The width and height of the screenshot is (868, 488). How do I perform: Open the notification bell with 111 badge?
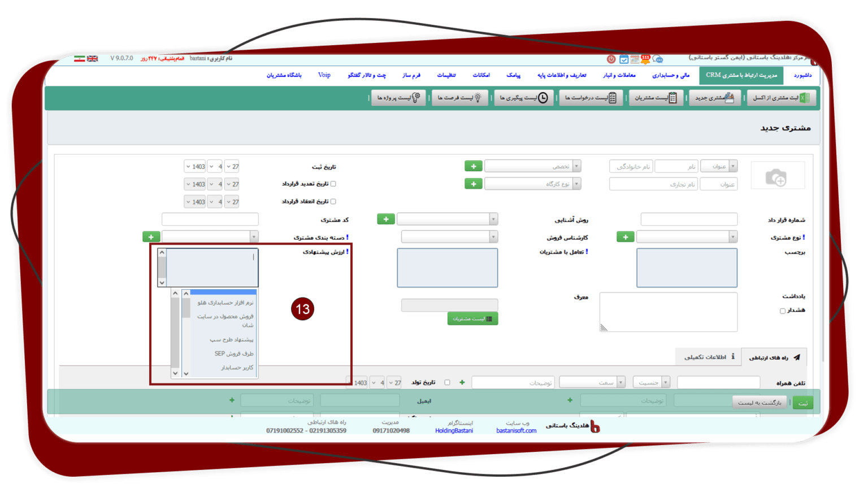(x=645, y=59)
